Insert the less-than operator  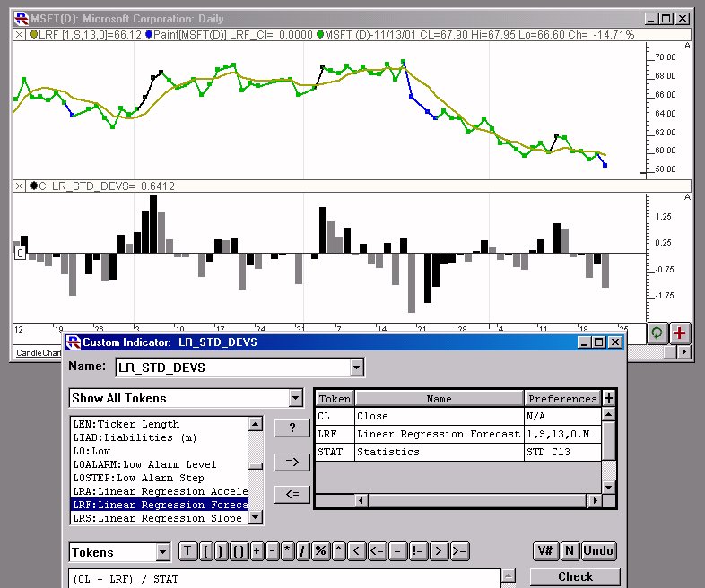pyautogui.click(x=357, y=551)
